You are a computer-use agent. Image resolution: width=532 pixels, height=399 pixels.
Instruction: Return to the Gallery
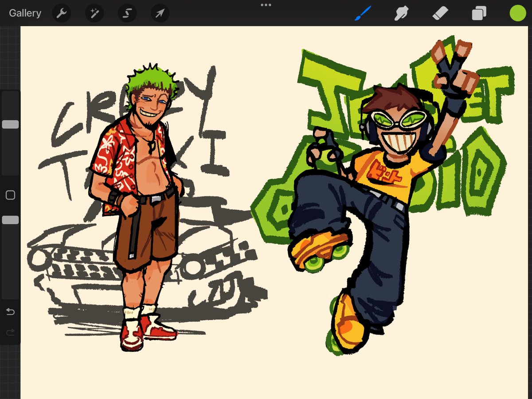click(x=25, y=13)
